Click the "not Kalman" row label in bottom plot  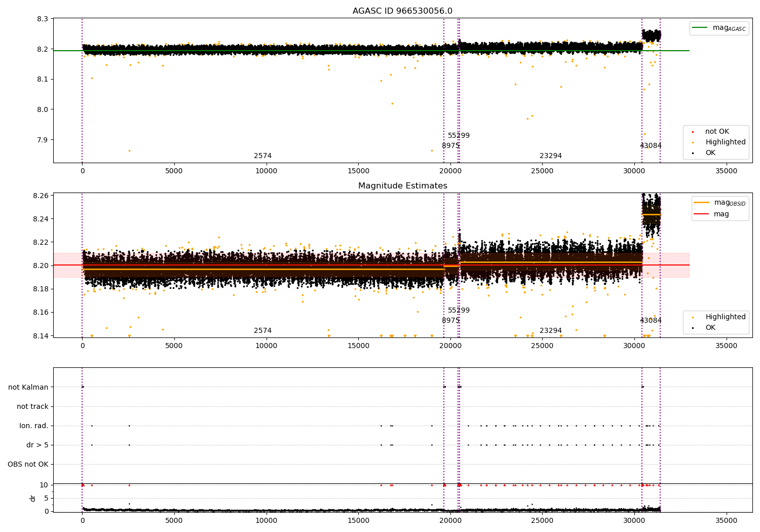click(28, 387)
